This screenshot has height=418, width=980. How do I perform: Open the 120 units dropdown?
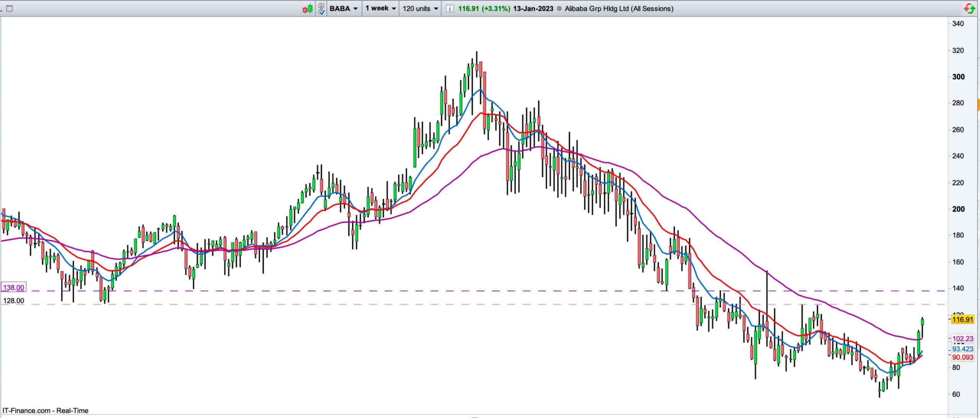point(420,8)
